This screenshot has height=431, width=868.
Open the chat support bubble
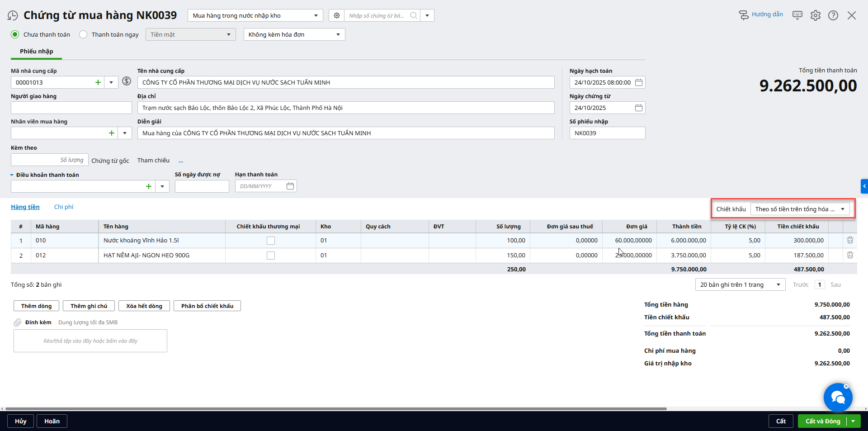coord(838,398)
